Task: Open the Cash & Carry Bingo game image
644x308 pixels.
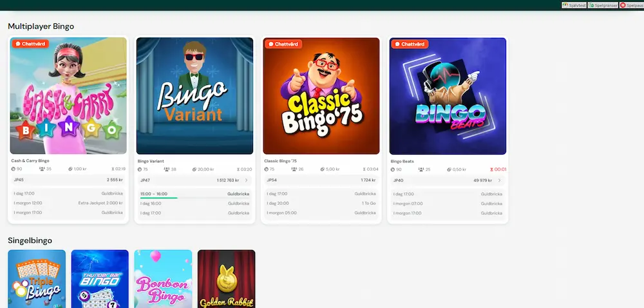Action: coord(68,95)
